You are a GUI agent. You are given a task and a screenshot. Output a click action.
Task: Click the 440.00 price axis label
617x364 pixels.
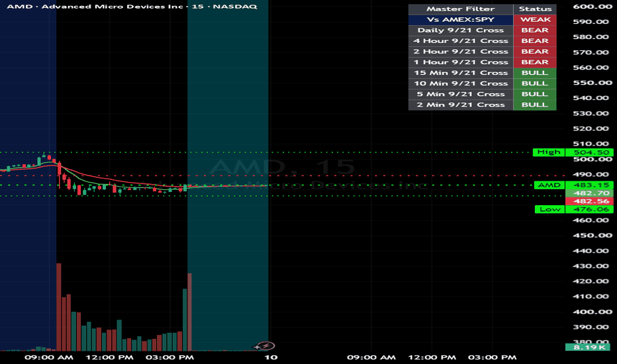click(591, 251)
